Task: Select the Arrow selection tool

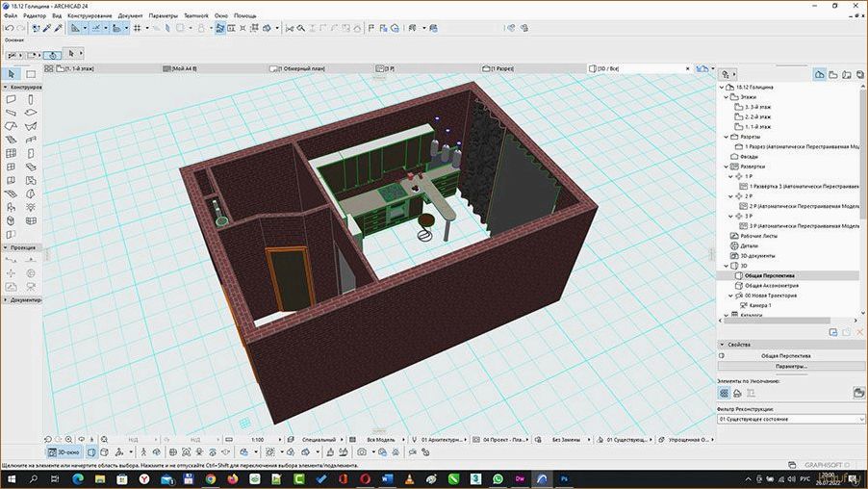Action: pyautogui.click(x=12, y=74)
